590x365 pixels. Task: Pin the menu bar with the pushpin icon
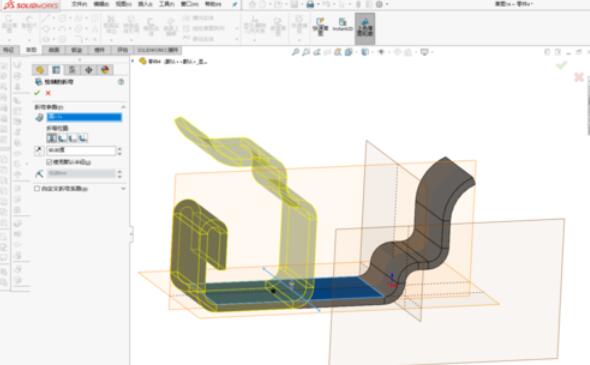pyautogui.click(x=234, y=4)
